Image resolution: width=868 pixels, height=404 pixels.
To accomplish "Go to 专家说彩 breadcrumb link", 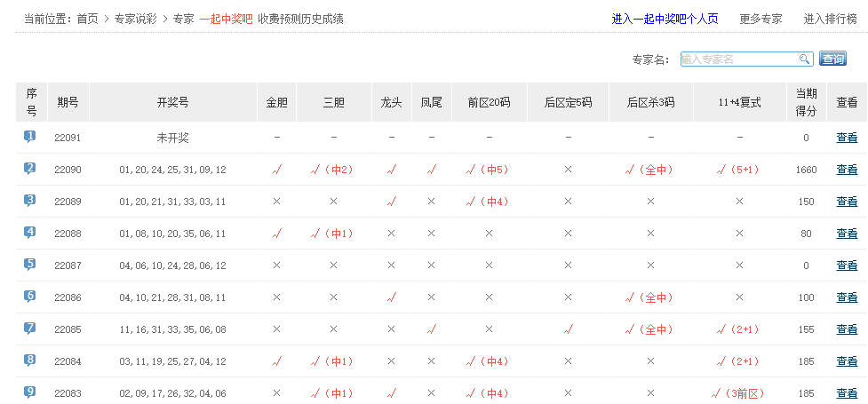I will [x=135, y=19].
